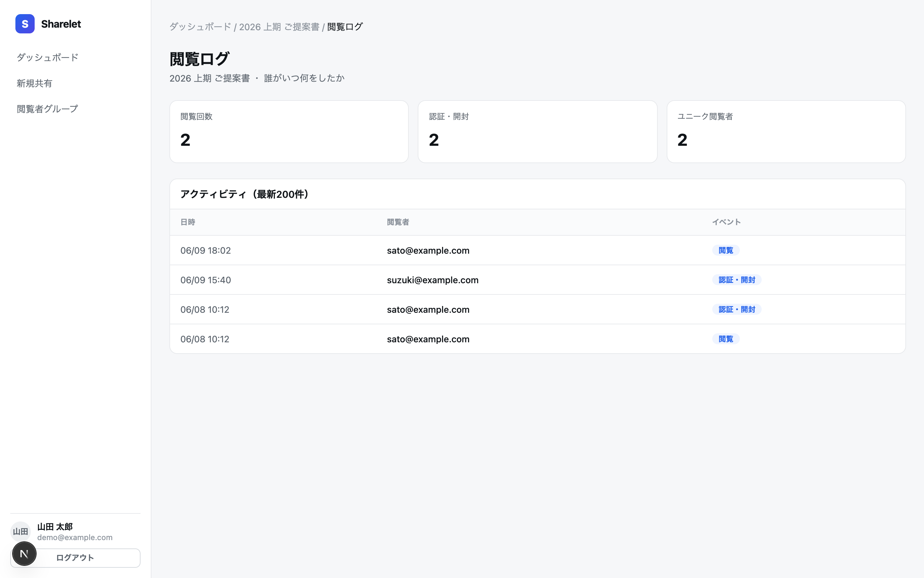Open the Next.js dev tools N badge
This screenshot has height=578, width=924.
[x=24, y=554]
